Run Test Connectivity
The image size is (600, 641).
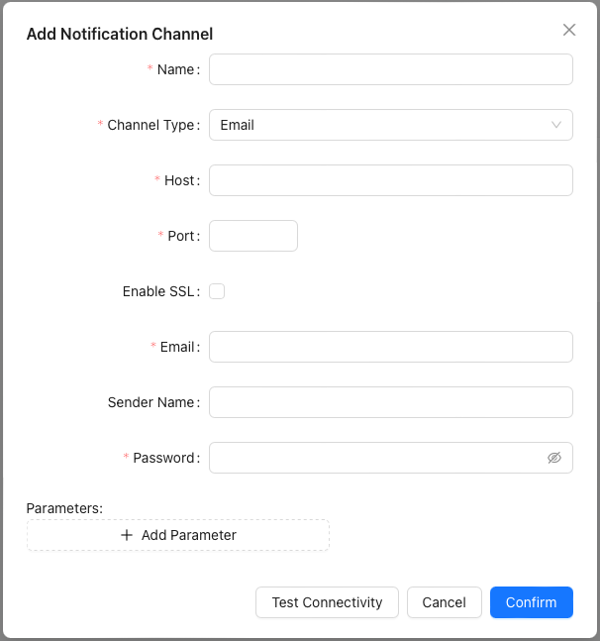coord(327,602)
